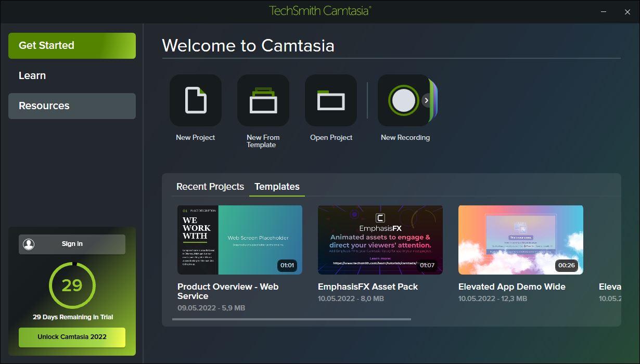Click the New Project label
The height and width of the screenshot is (364, 640).
point(196,138)
